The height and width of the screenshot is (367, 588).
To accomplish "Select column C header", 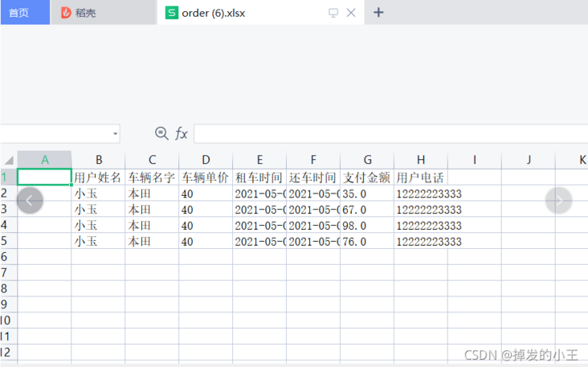I will [153, 160].
